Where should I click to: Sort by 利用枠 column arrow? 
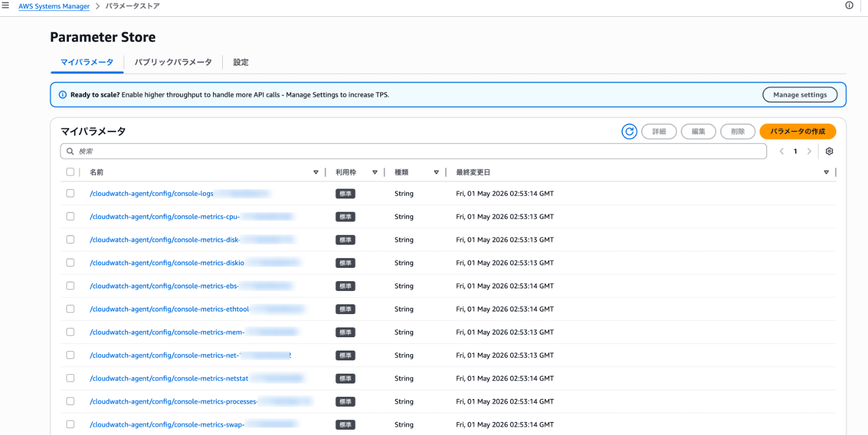click(375, 172)
